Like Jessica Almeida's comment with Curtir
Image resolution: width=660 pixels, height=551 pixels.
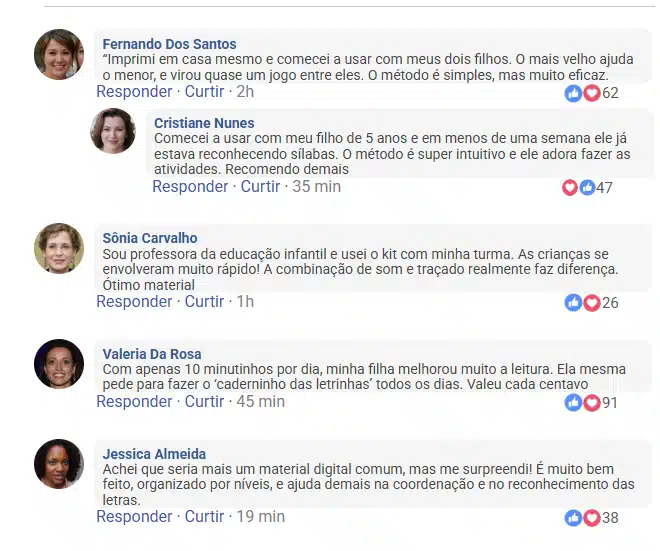(204, 516)
